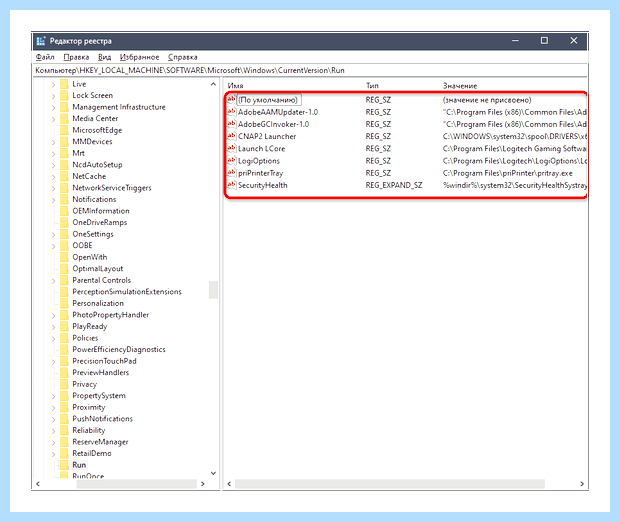Select the PreviewHandlers key
620x522 pixels.
tap(100, 373)
